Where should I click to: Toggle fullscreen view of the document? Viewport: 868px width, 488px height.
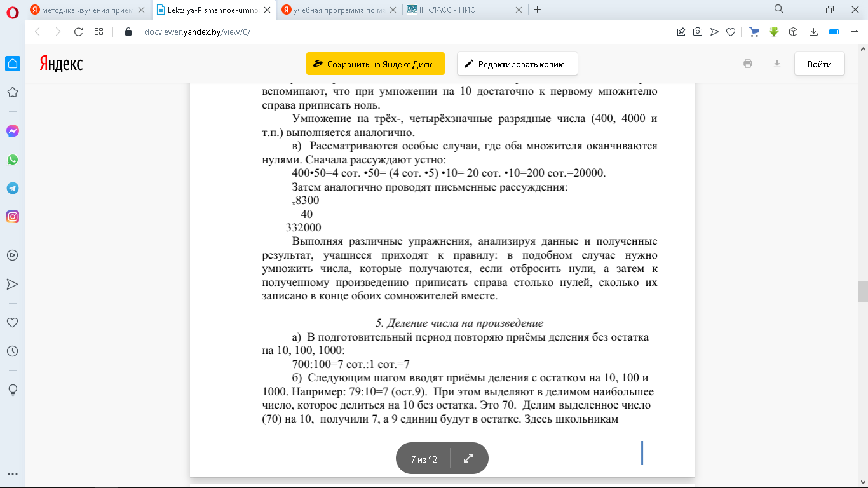pos(468,458)
